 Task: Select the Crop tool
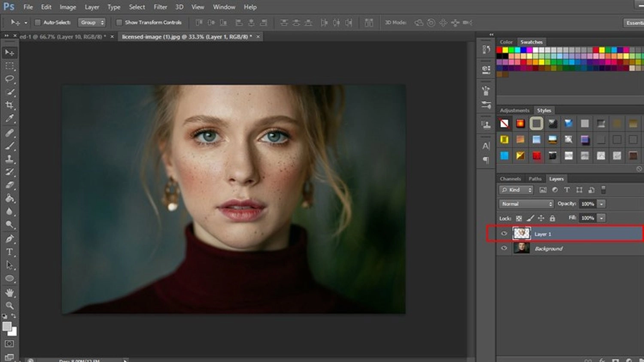(x=9, y=105)
